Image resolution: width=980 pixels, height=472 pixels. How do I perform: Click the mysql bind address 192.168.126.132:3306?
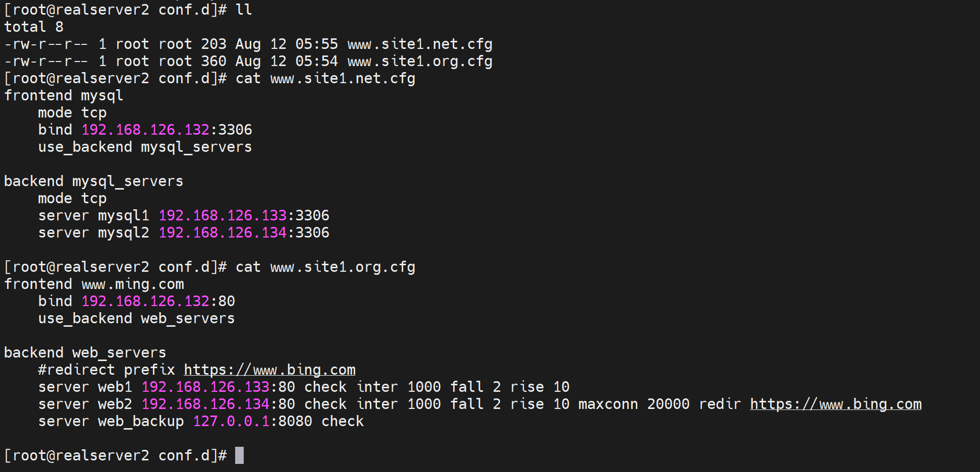(167, 130)
